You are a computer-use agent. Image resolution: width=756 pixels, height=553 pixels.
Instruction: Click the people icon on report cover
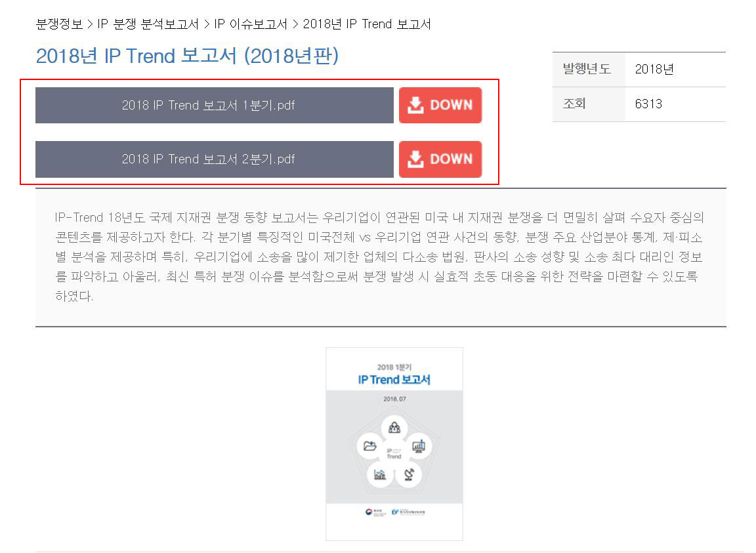tap(394, 427)
